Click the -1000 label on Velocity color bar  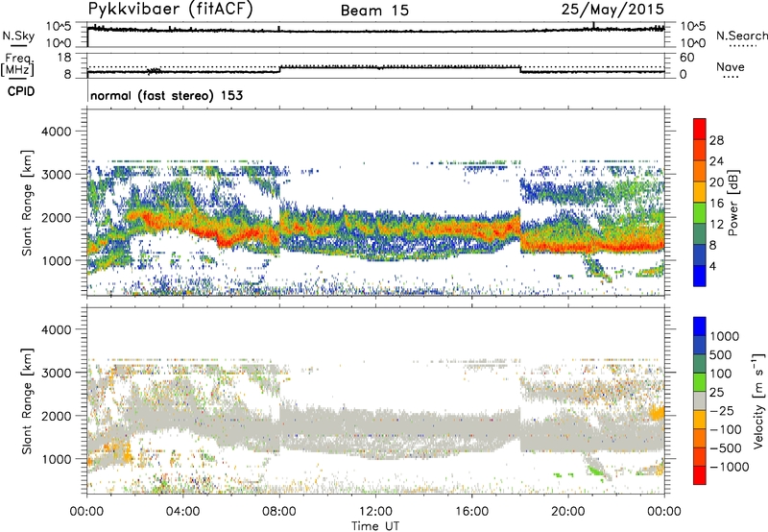click(x=729, y=467)
